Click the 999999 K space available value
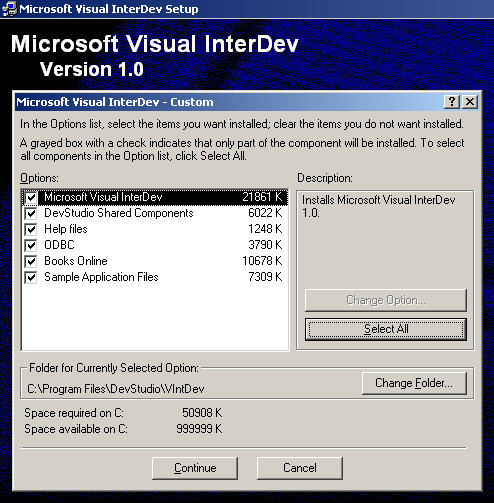Image resolution: width=494 pixels, height=503 pixels. [x=199, y=429]
